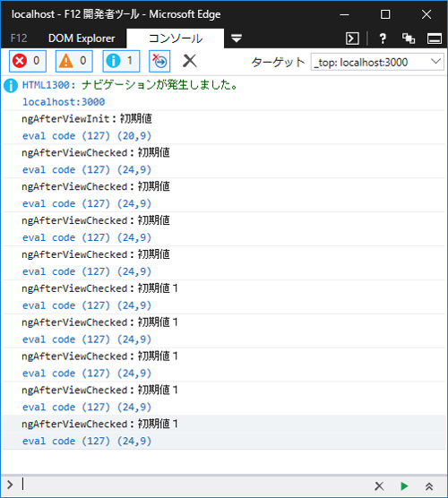Click the emulation devices icon
Screen dimensions: 448x498
pos(409,39)
